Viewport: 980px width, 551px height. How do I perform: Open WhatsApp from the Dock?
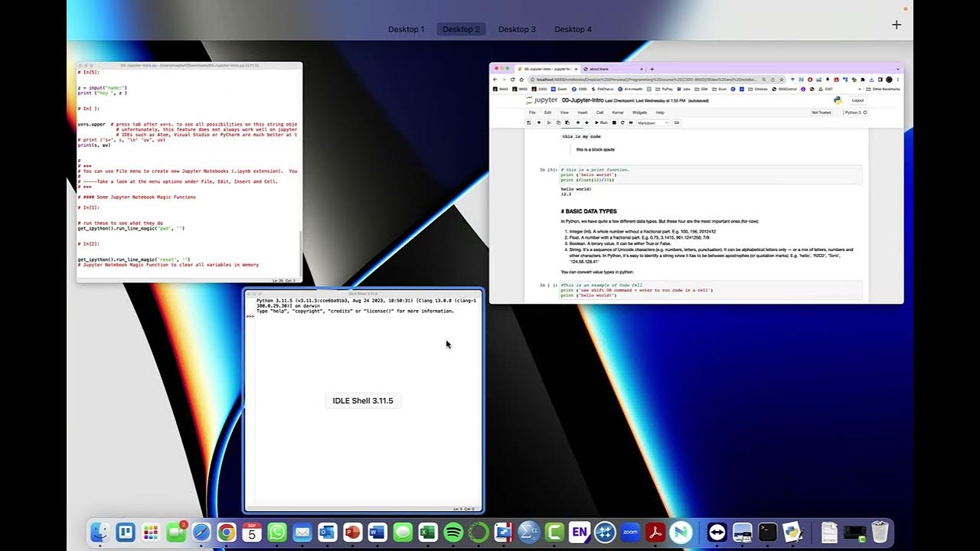[277, 533]
